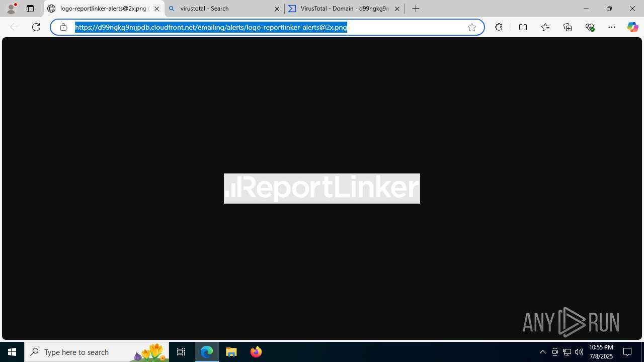Switch to the logo-reportlinker-alerts@2x.png tab

pyautogui.click(x=104, y=9)
